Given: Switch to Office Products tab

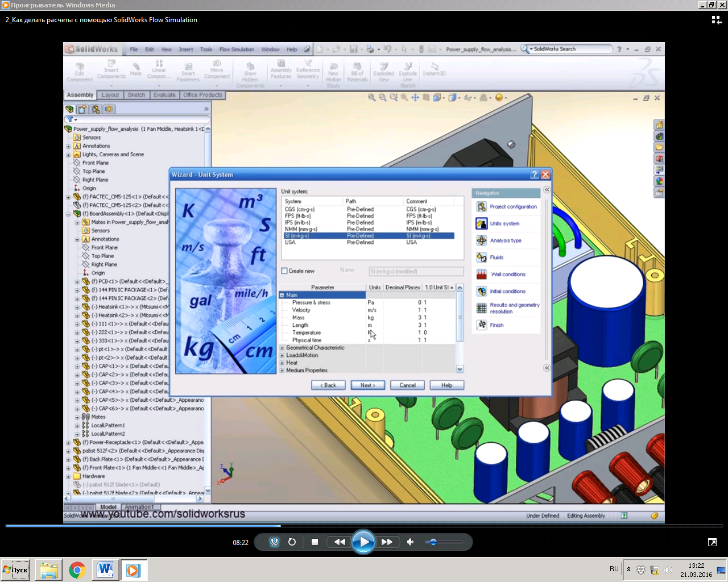Looking at the screenshot, I should tap(202, 95).
